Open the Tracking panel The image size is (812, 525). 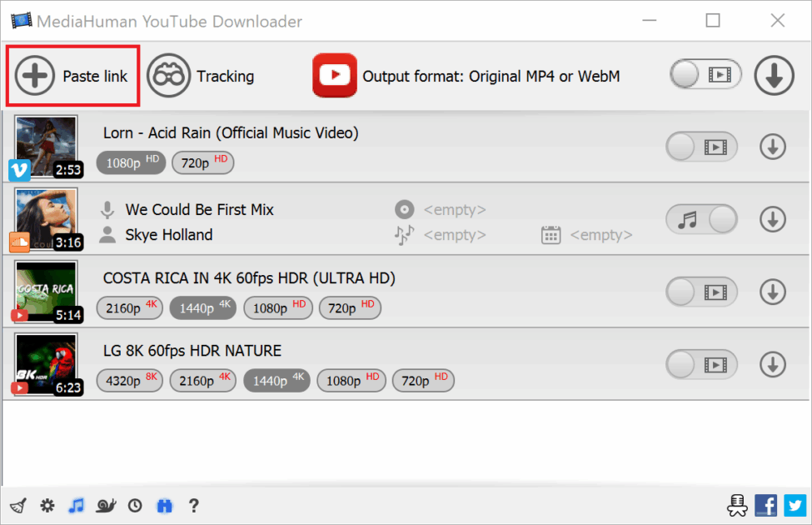click(201, 76)
